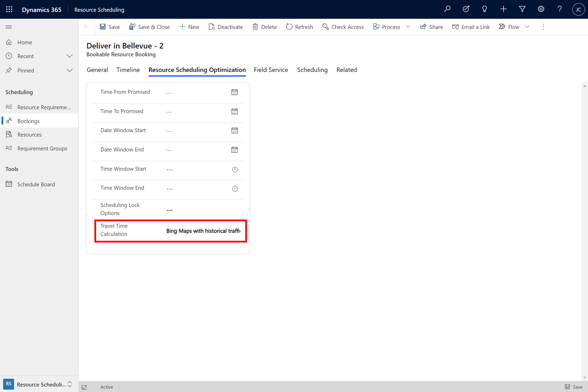This screenshot has width=588, height=392.
Task: Click the open-in-new-window icon in footer
Action: click(x=84, y=387)
